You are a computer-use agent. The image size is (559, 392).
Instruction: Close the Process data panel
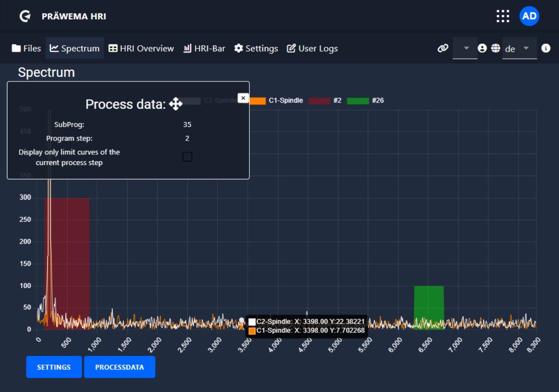click(243, 98)
